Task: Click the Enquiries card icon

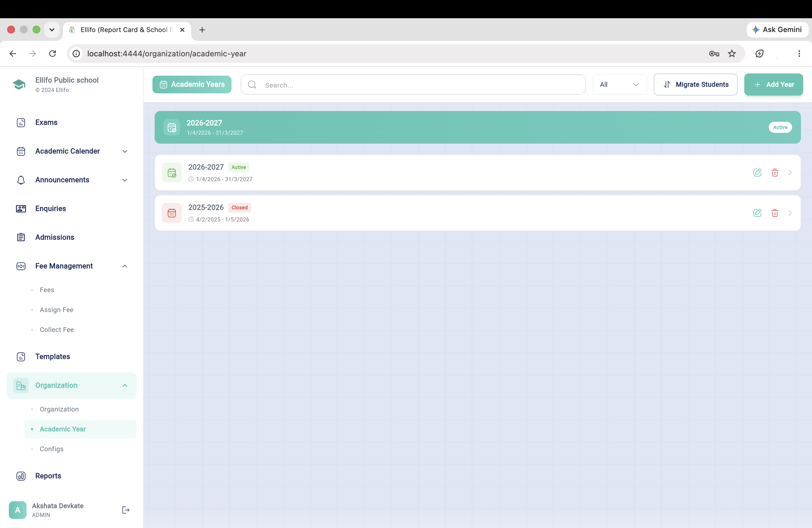Action: point(21,208)
